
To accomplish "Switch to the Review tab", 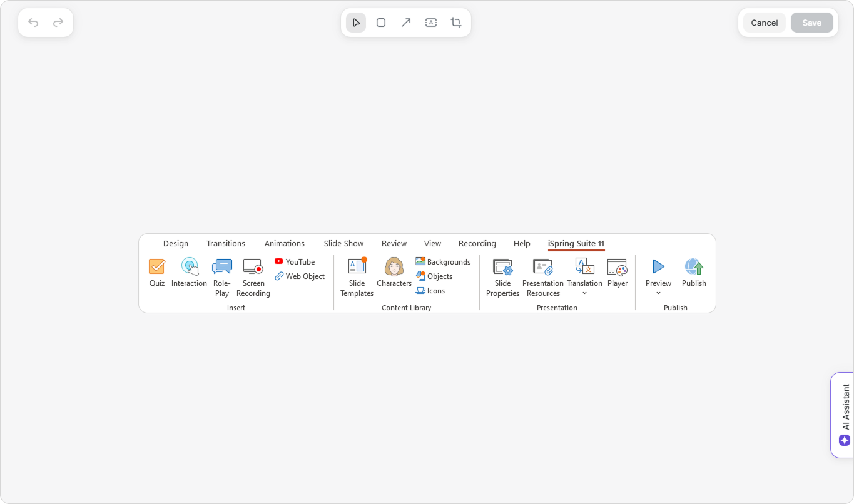I will pos(394,244).
